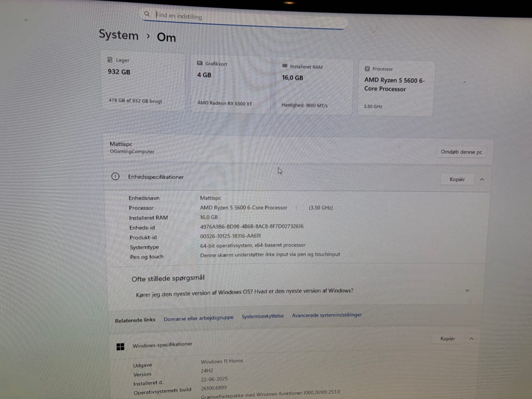Select the Enheds-id value
532x399 pixels.
coord(252,226)
